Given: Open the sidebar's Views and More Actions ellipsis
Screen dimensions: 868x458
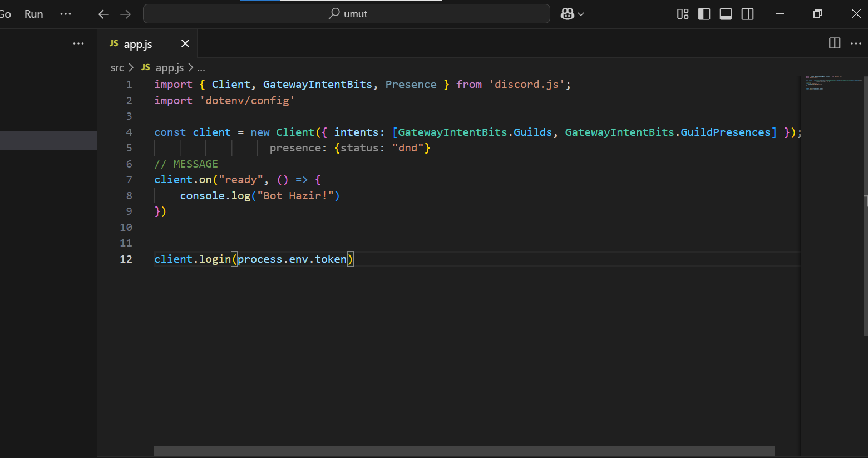Looking at the screenshot, I should coord(78,43).
